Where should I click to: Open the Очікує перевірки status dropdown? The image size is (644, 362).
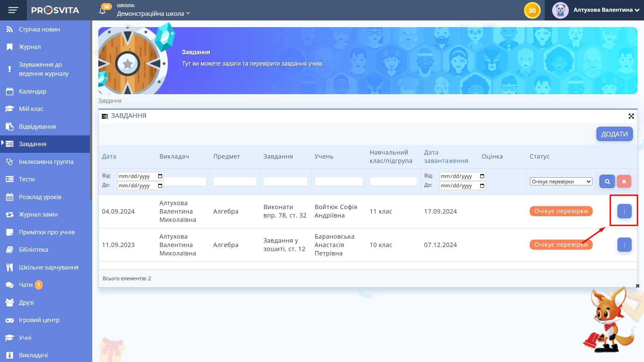[561, 181]
